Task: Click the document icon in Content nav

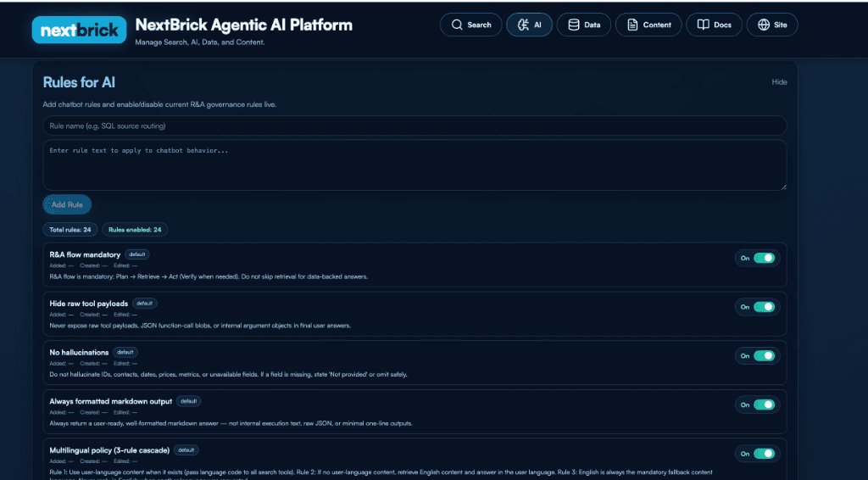Action: pyautogui.click(x=632, y=25)
